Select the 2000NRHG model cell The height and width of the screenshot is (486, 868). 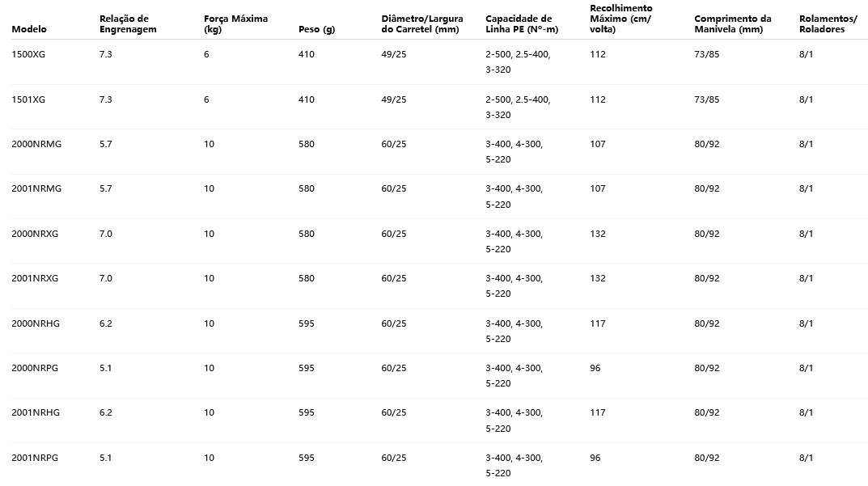click(x=36, y=323)
